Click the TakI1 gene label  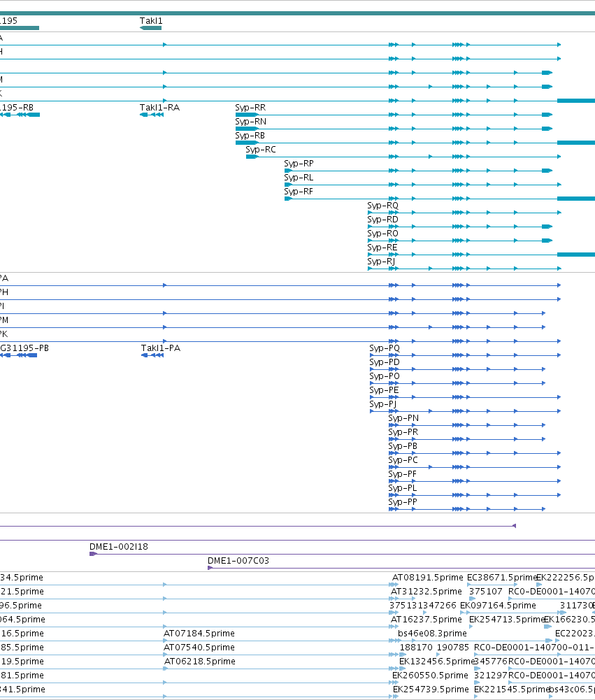(x=151, y=21)
